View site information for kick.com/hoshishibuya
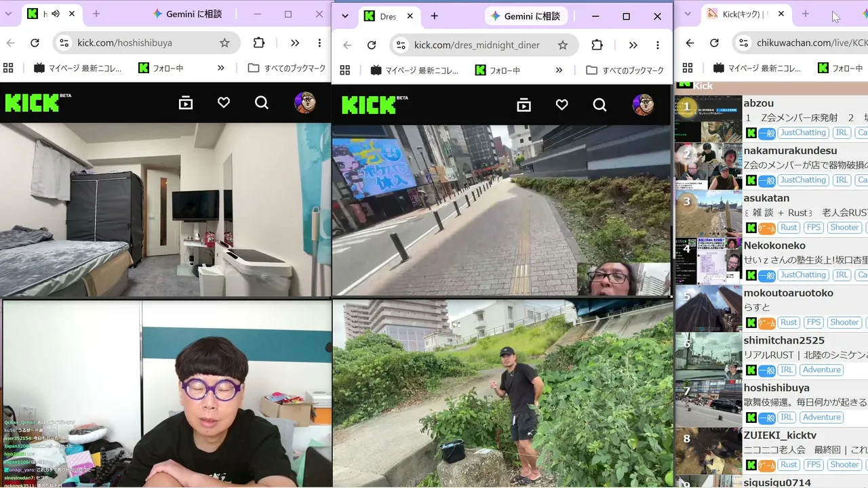868x488 pixels. click(x=64, y=43)
